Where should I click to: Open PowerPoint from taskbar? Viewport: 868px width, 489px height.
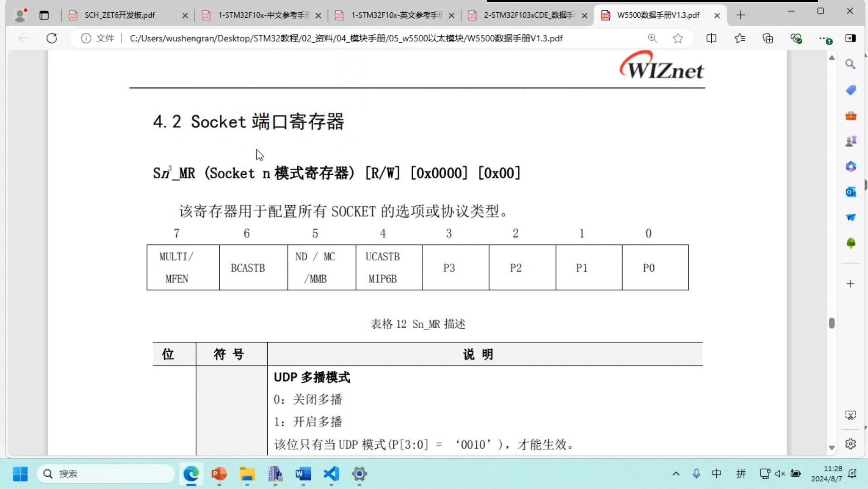coord(219,474)
